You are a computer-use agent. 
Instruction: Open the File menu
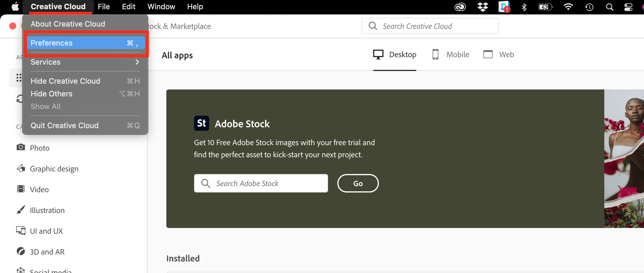[x=104, y=6]
